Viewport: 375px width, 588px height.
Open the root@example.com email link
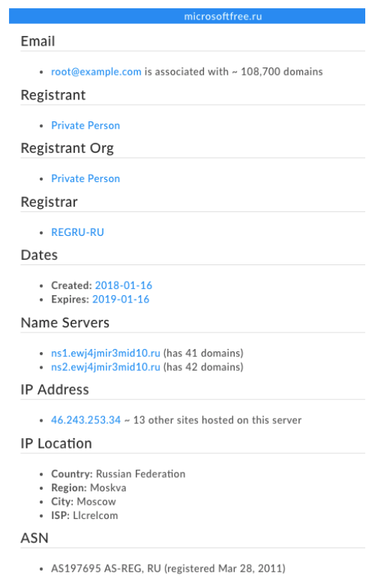(96, 72)
